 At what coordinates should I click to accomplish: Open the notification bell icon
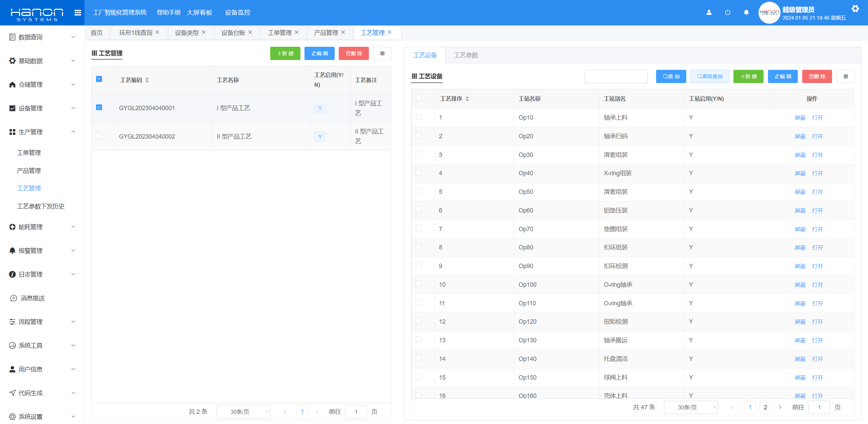tap(746, 13)
